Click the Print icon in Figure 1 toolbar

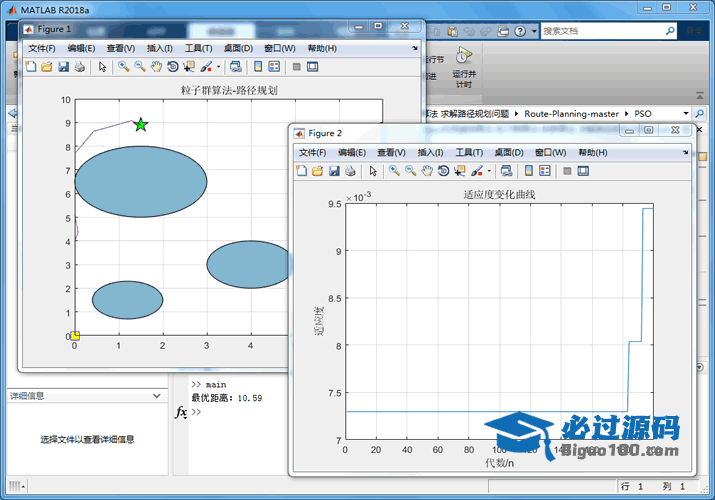pos(79,67)
